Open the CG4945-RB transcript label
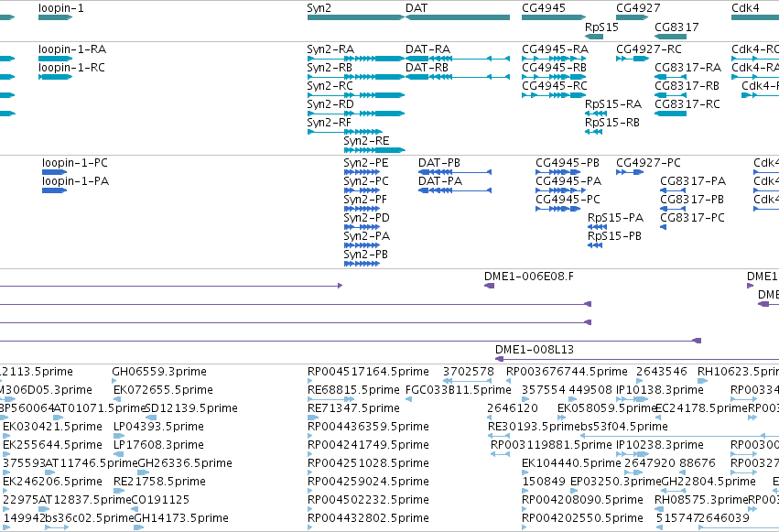 tap(554, 68)
